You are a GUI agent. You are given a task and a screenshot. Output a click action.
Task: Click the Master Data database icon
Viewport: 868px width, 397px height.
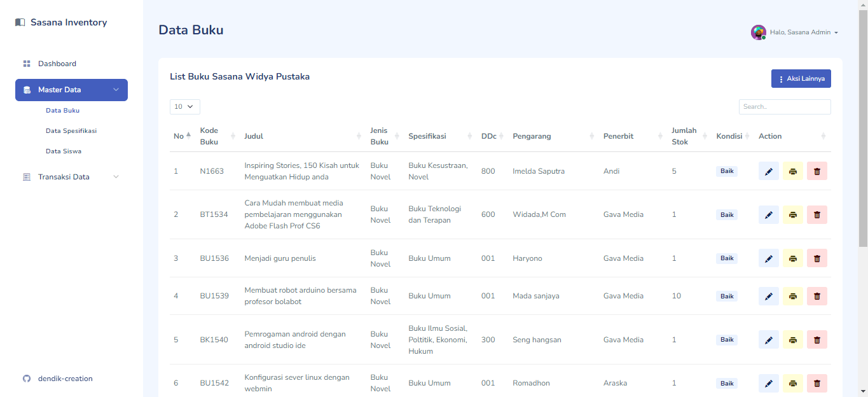click(27, 90)
